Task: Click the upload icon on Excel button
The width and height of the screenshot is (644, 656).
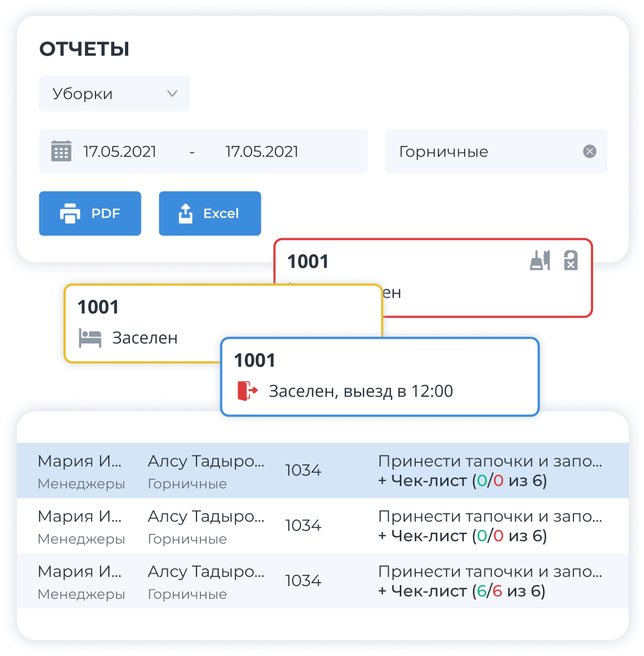Action: tap(185, 213)
